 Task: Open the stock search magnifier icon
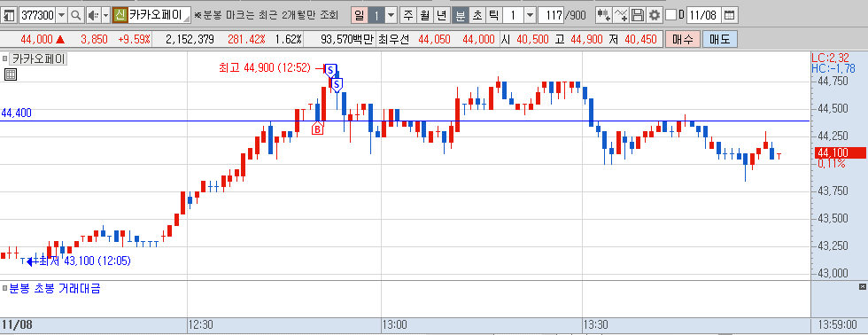[x=76, y=15]
